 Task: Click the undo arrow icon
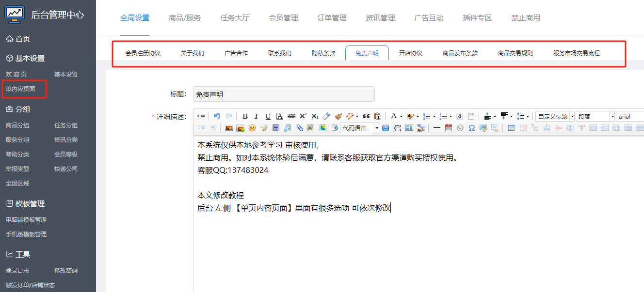point(217,116)
